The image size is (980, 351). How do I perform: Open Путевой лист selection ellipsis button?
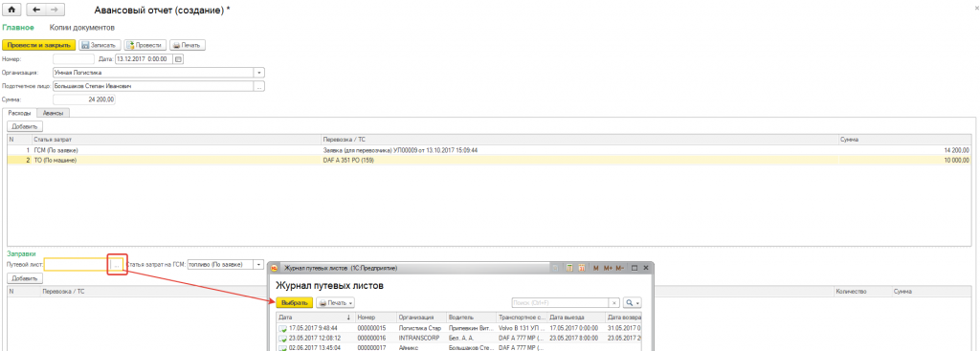click(117, 265)
